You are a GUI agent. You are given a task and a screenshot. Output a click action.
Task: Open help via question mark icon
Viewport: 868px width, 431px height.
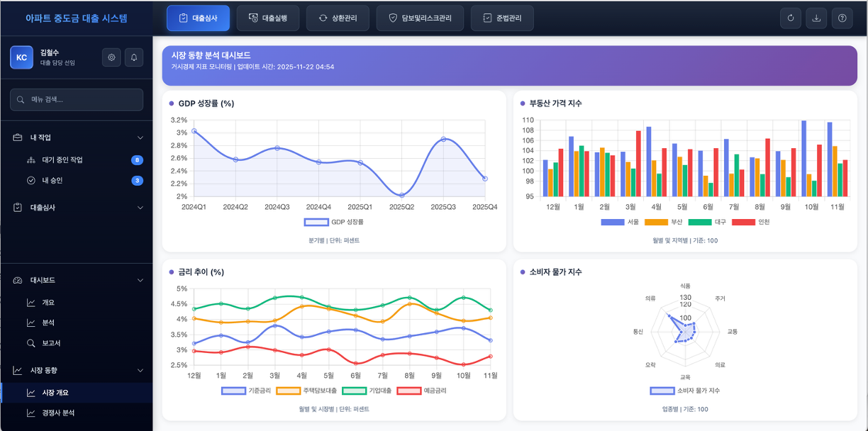tap(842, 18)
